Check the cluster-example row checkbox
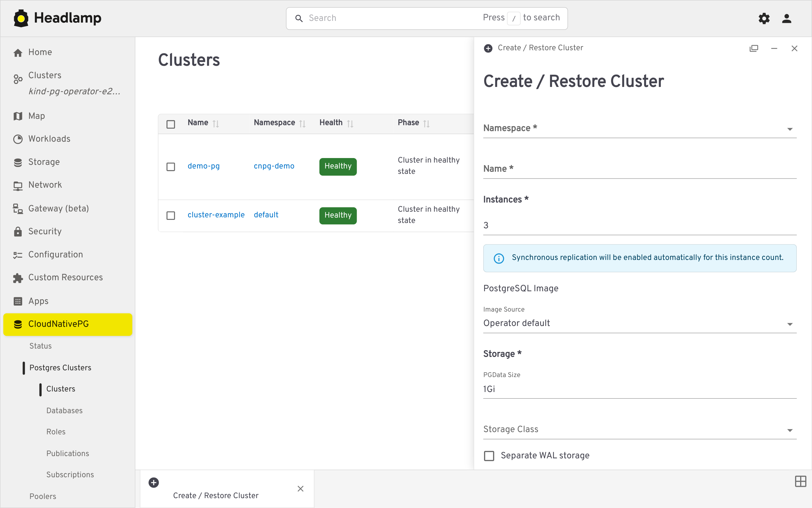Viewport: 812px width, 508px height. point(171,215)
